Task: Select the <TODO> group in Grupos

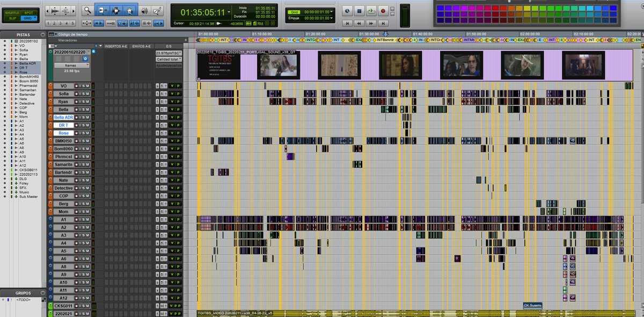Action: [x=23, y=299]
